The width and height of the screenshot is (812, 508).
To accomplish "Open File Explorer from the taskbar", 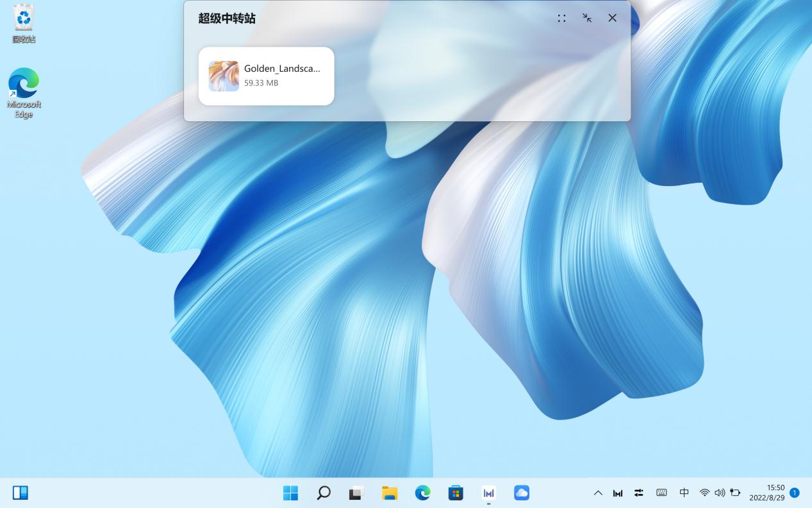I will (389, 493).
